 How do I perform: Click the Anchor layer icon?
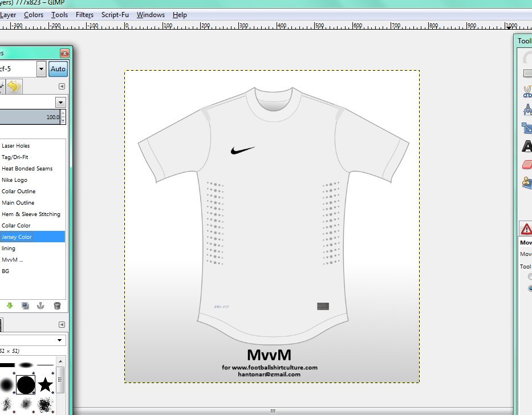[40, 306]
